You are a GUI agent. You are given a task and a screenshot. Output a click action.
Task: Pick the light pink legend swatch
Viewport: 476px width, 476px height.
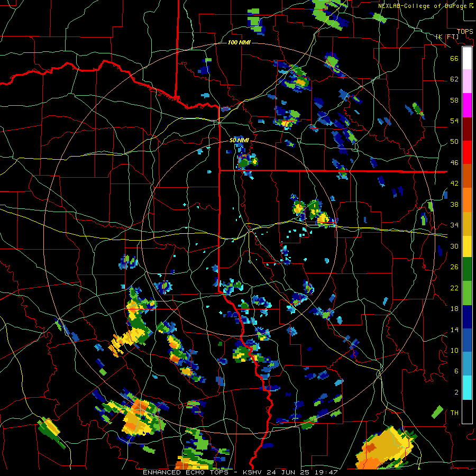(467, 81)
